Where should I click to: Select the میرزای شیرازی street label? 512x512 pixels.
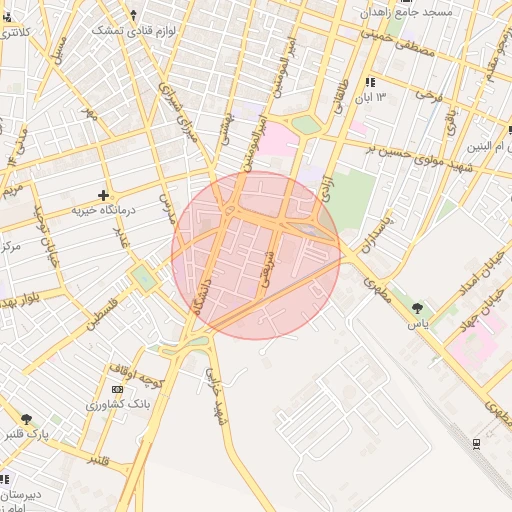tap(178, 111)
